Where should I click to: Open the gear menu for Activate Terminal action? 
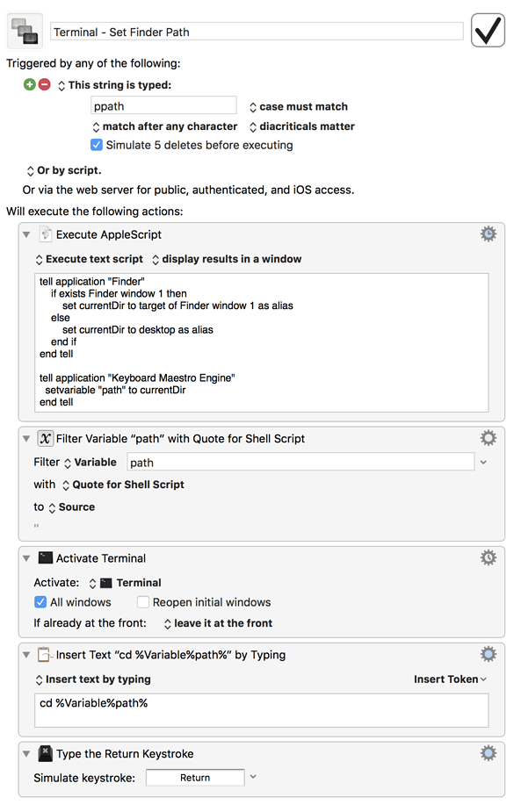(489, 557)
